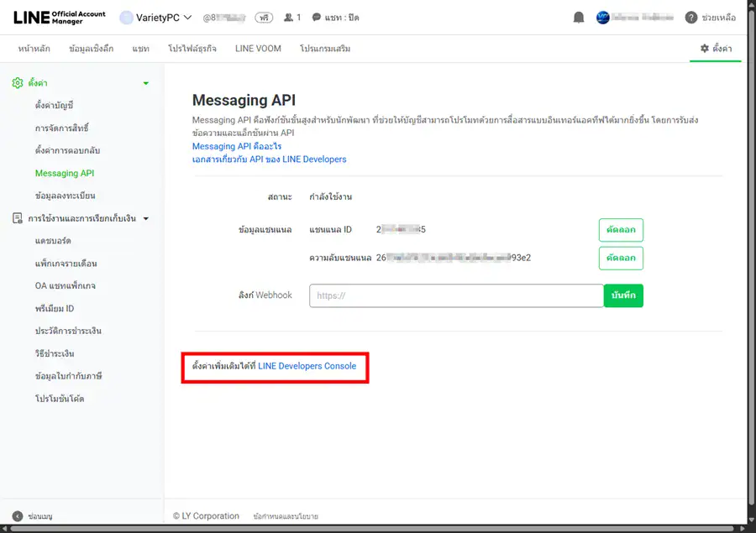This screenshot has height=533, width=756.
Task: Click the horizontal scrollbar at bottom
Action: [x=374, y=529]
